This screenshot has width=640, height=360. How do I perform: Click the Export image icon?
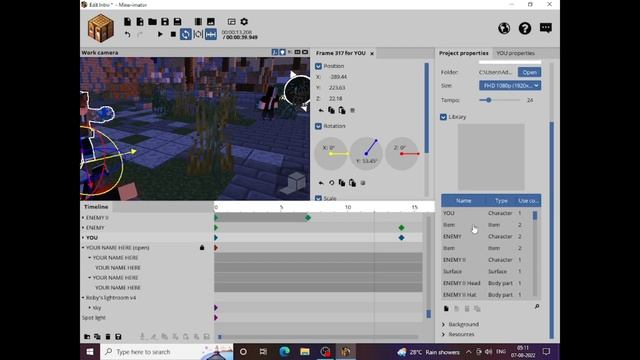tap(211, 22)
